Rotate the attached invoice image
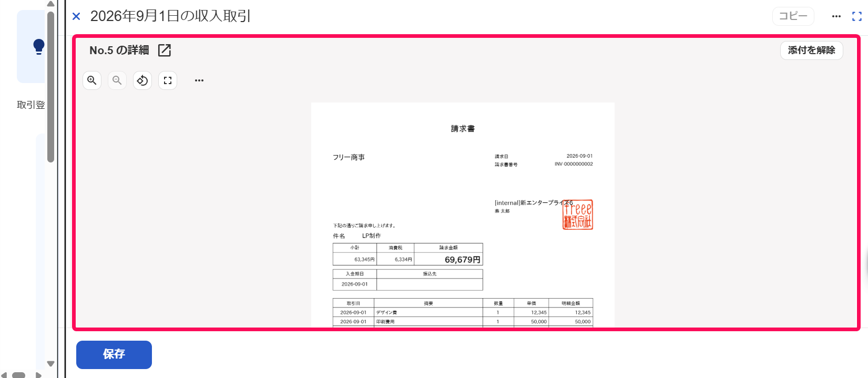868x378 pixels. (142, 80)
